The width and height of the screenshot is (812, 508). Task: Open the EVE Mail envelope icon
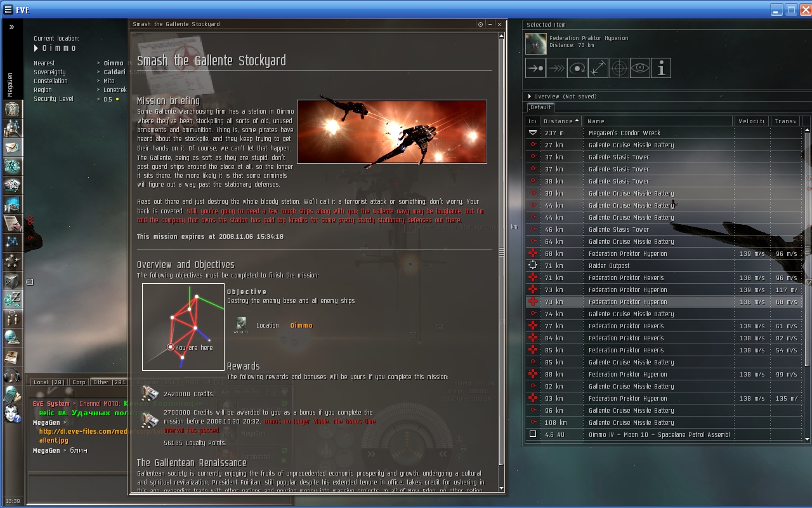pos(13,147)
